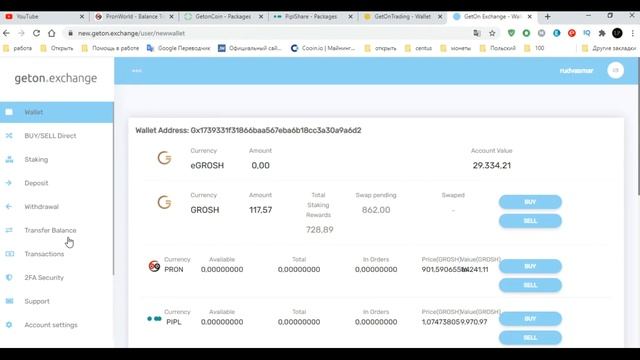Image resolution: width=640 pixels, height=360 pixels.
Task: Click BUY button for PIPL
Action: tap(530, 318)
